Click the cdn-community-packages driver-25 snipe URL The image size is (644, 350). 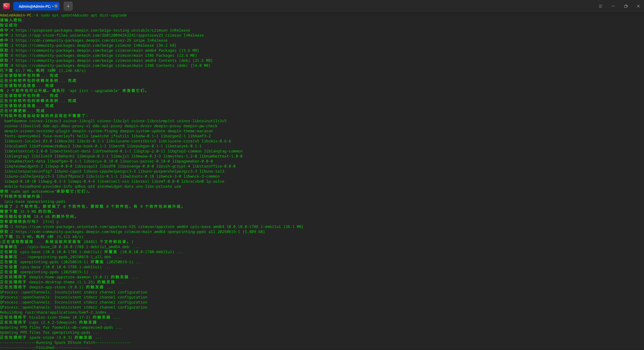(73, 40)
